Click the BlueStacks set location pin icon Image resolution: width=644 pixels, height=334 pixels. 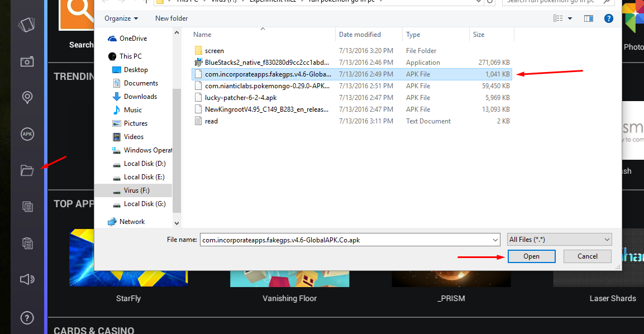(27, 97)
